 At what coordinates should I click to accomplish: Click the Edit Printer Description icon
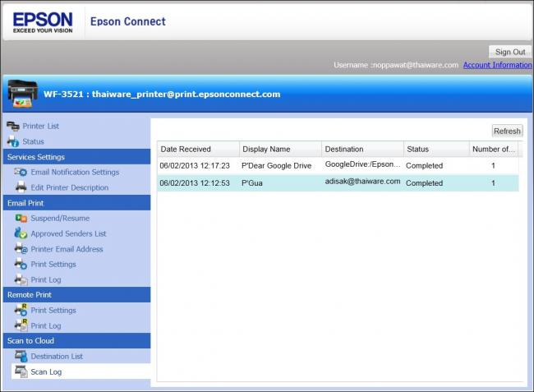tap(21, 187)
